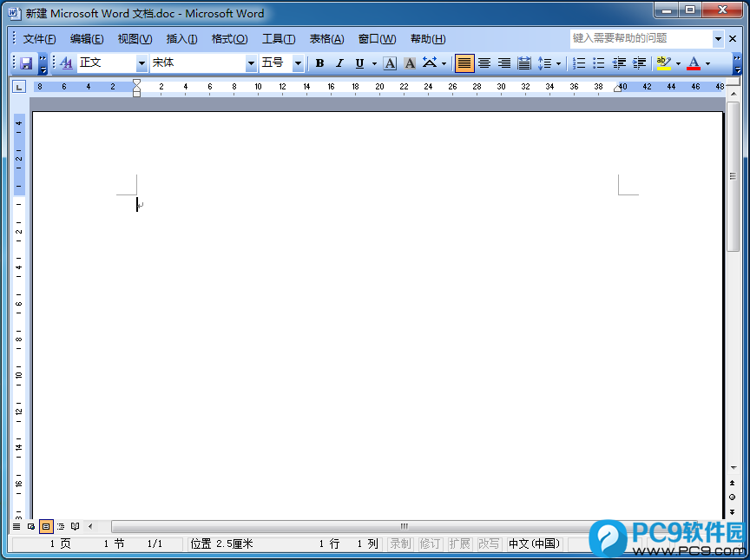The width and height of the screenshot is (750, 560).
Task: Click the line spacing icon
Action: tap(544, 63)
